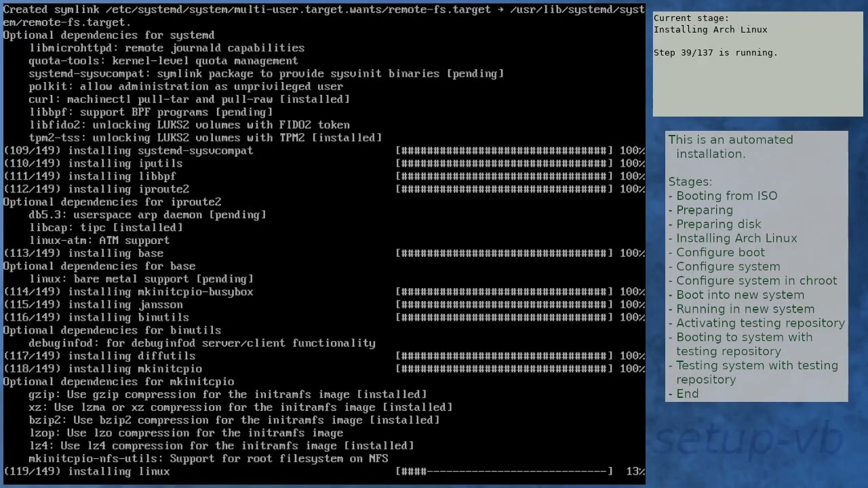Click 'quota-tools: kernel-level quota management' line
The image size is (868, 488).
pos(163,61)
